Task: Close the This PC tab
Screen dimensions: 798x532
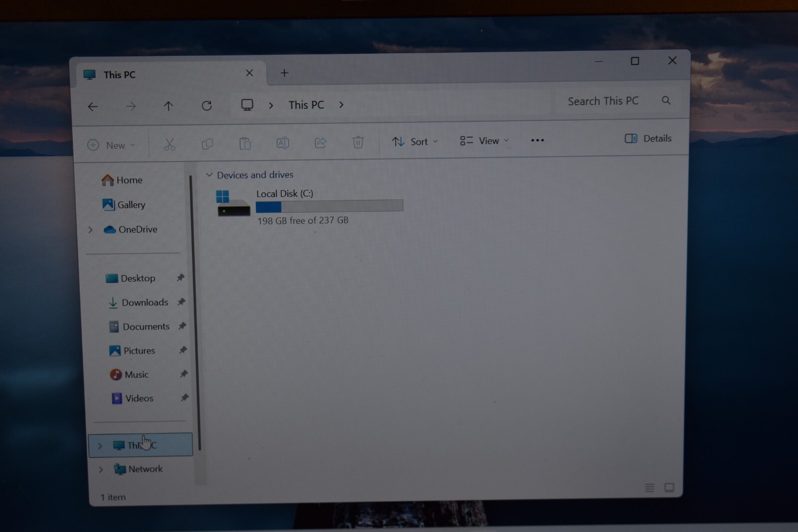Action: click(249, 73)
